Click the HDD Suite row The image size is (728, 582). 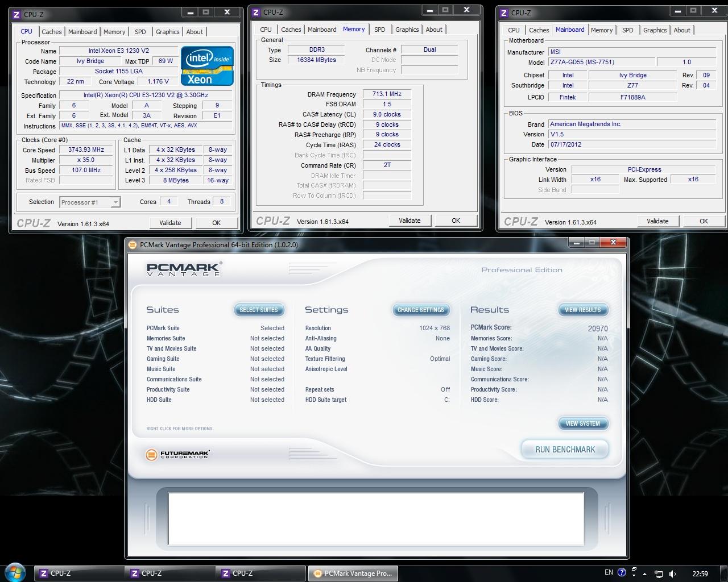[215, 400]
